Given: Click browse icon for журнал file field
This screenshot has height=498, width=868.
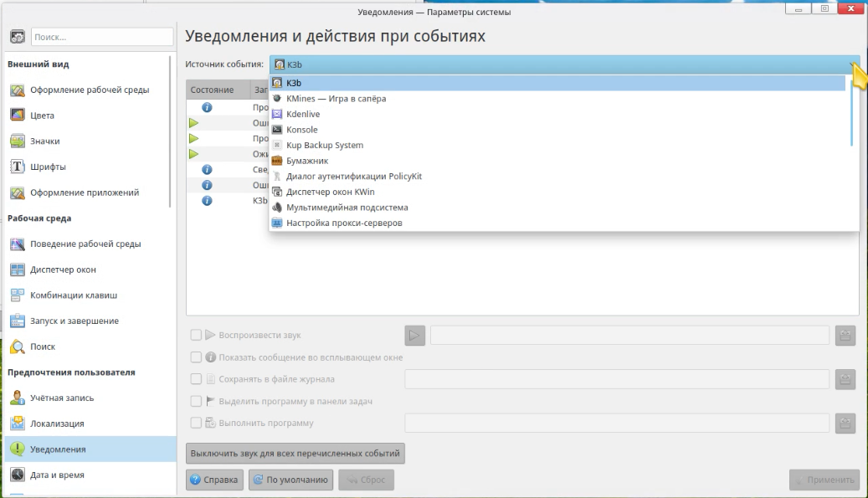Looking at the screenshot, I should click(845, 379).
